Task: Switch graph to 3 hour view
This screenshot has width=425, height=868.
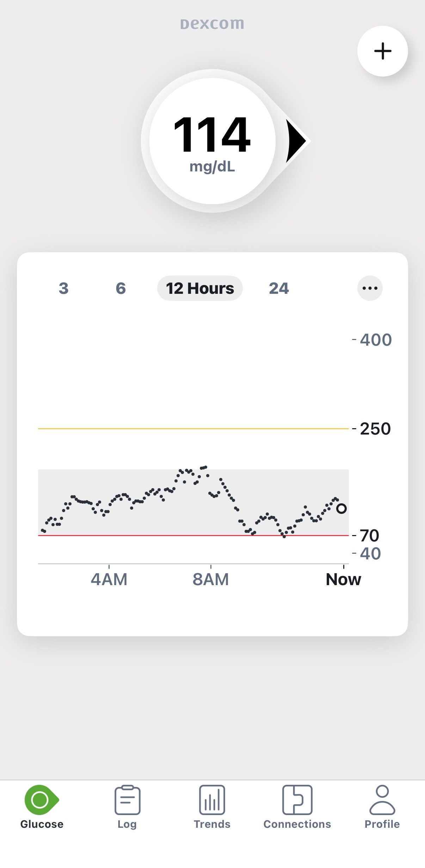Action: tap(63, 288)
